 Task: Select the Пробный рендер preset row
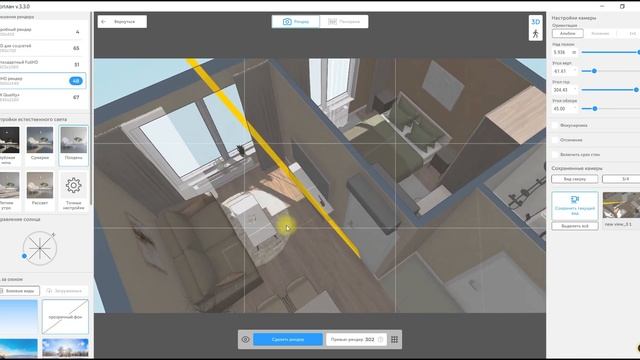point(42,31)
